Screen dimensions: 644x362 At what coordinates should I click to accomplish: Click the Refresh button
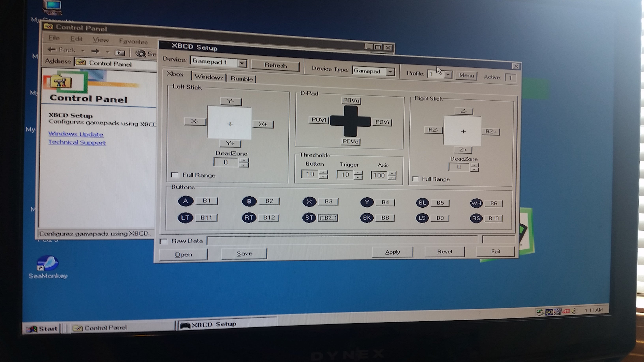click(x=275, y=65)
